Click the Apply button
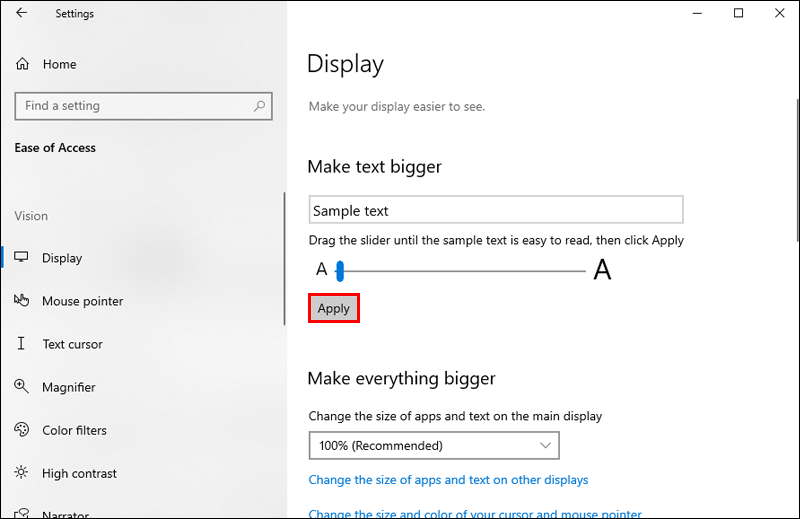This screenshot has width=800, height=519. tap(334, 308)
